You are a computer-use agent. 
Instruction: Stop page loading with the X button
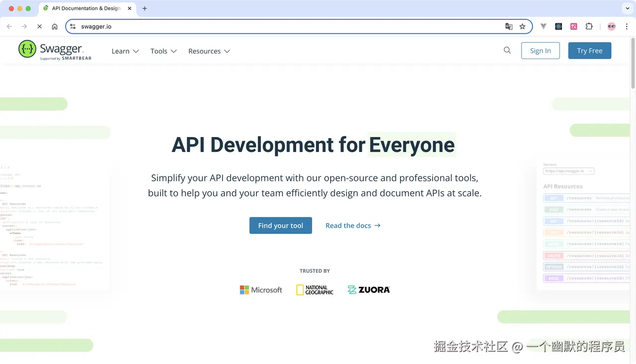pyautogui.click(x=39, y=26)
